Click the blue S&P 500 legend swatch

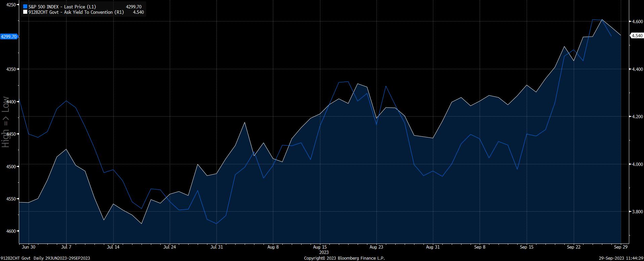[25, 7]
